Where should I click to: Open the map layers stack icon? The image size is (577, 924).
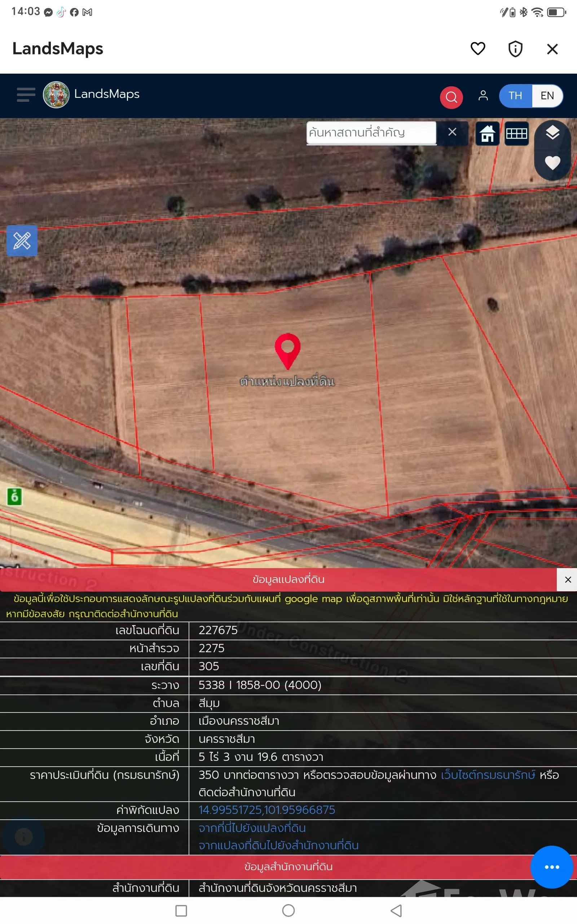click(x=552, y=133)
